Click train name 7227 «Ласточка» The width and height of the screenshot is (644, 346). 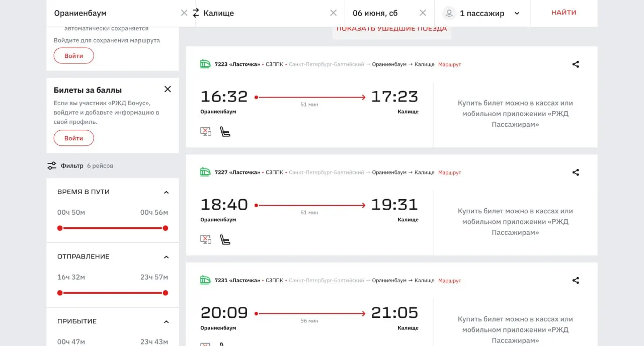237,172
